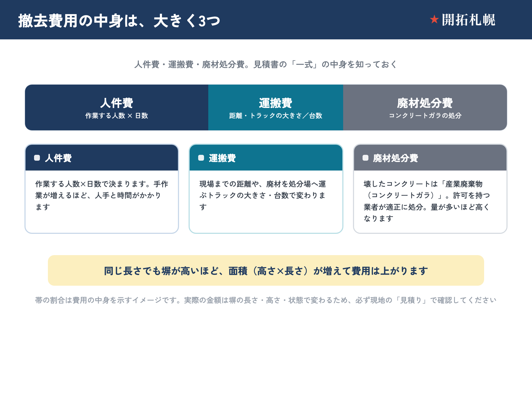Click コンクリートガラの処分 in the bar
Screen dimensions: 532x415
[425, 116]
